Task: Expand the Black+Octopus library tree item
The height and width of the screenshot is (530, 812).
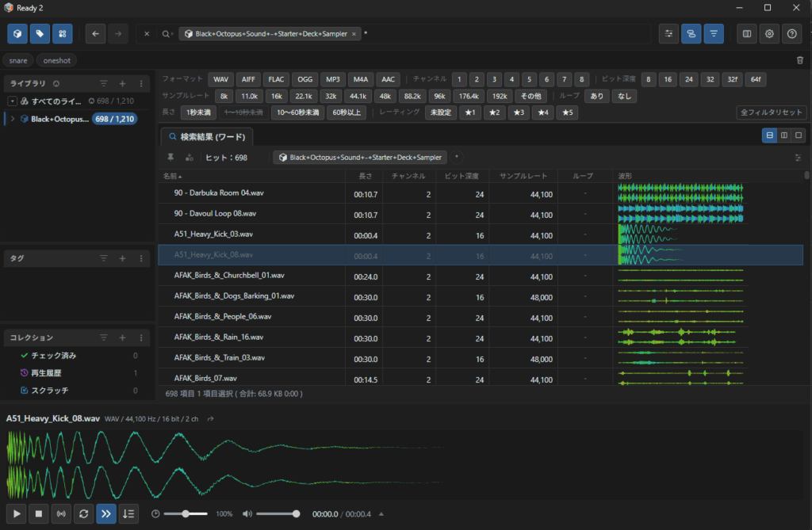Action: pyautogui.click(x=13, y=119)
